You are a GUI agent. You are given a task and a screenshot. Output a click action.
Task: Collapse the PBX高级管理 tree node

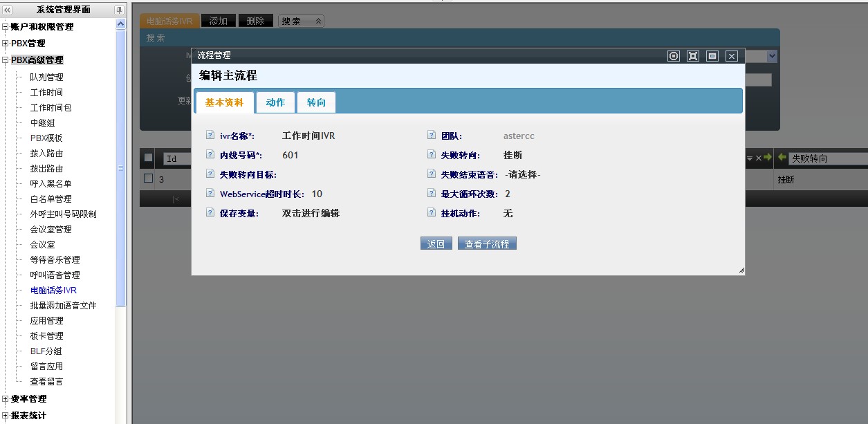tap(6, 60)
